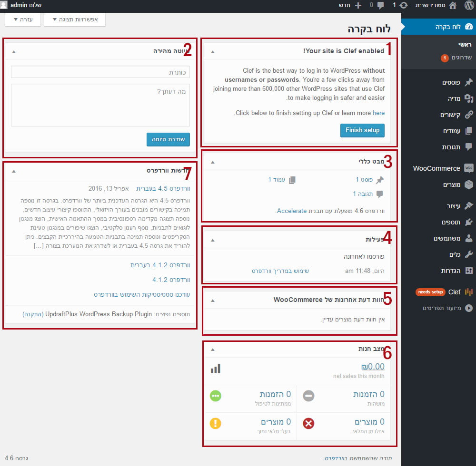
Task: Open the שימוש במדריך וורדפרס post link
Action: (x=280, y=271)
